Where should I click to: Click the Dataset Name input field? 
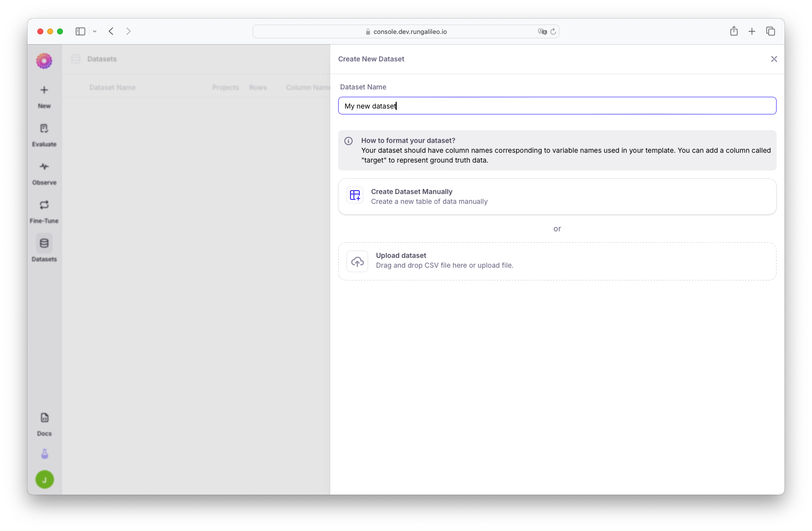click(x=557, y=106)
